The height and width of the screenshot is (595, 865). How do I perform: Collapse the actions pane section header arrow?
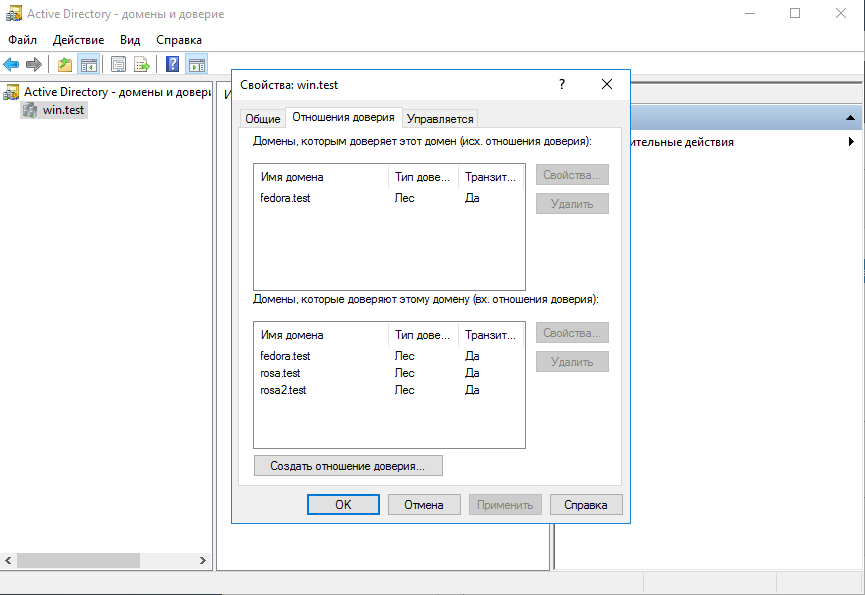[x=850, y=118]
